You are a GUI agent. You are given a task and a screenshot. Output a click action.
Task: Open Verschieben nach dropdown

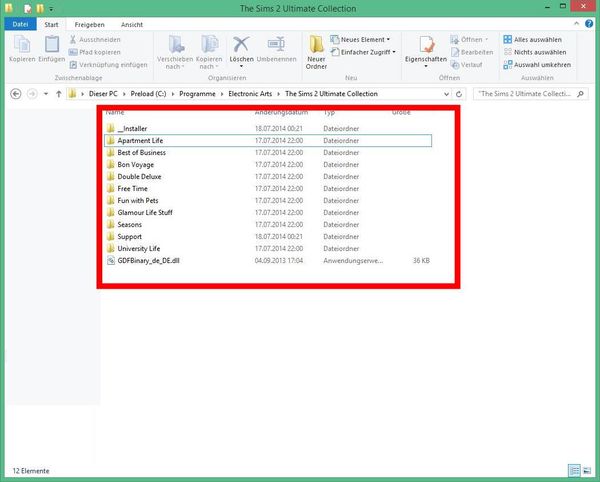(x=175, y=52)
